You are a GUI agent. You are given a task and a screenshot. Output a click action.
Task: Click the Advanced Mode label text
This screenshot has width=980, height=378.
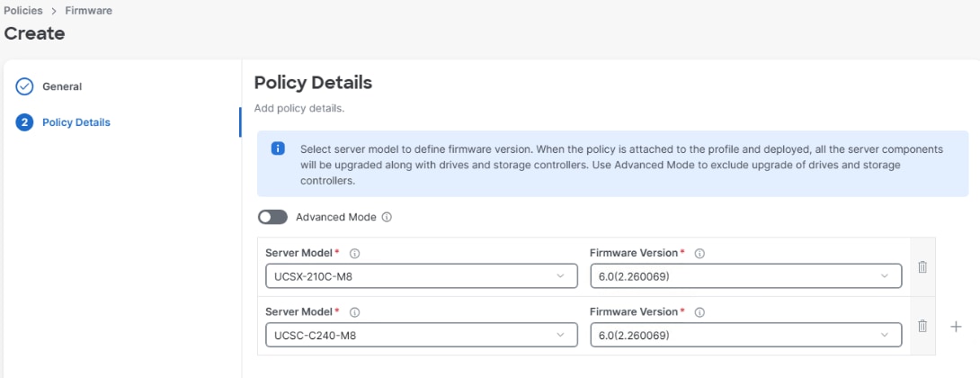tap(335, 217)
